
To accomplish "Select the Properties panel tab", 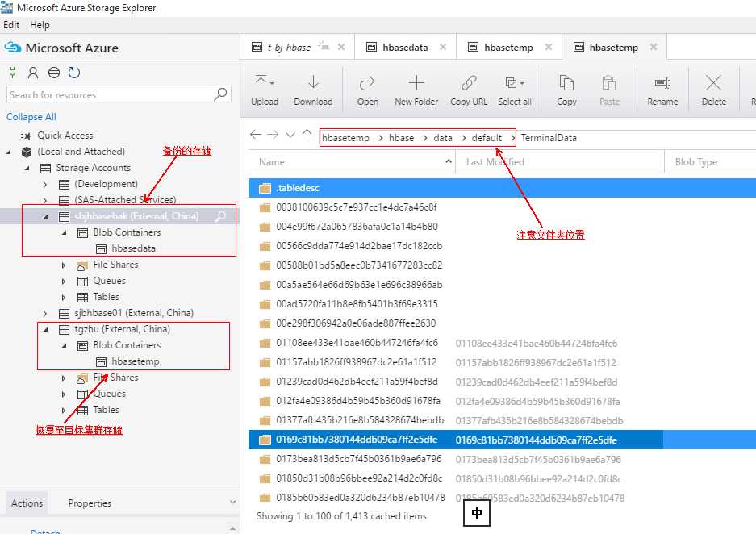I will (90, 503).
